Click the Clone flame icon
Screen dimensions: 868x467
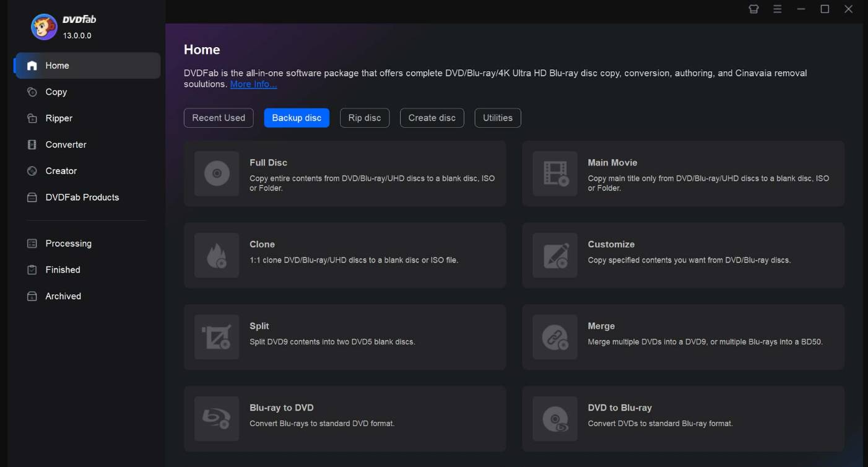point(217,255)
